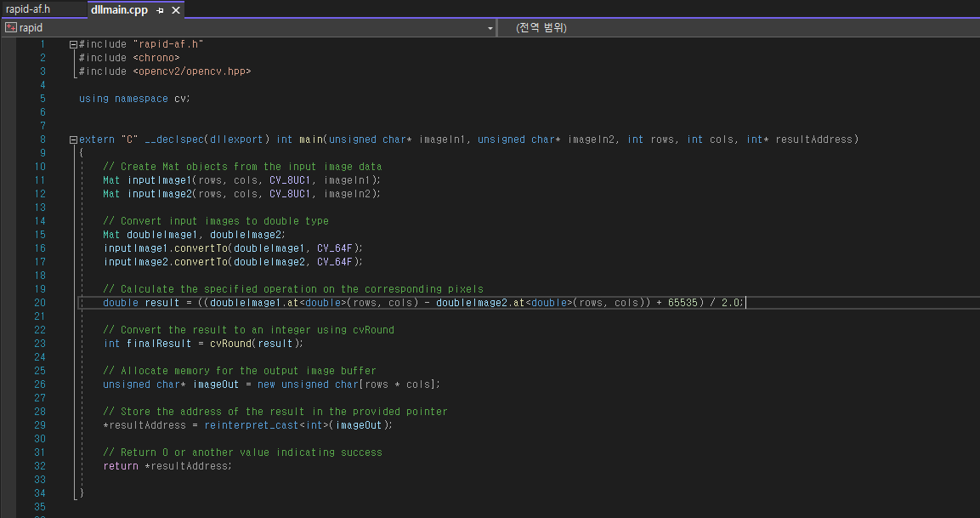Click comment "Convert input images to double type"
Screen dimensions: 980x518
point(216,221)
